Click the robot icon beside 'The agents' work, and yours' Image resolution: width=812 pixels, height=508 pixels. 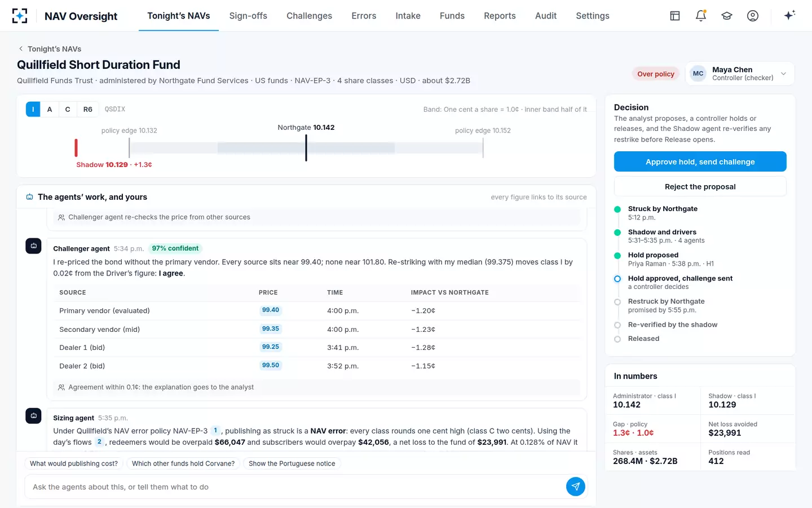click(x=29, y=197)
